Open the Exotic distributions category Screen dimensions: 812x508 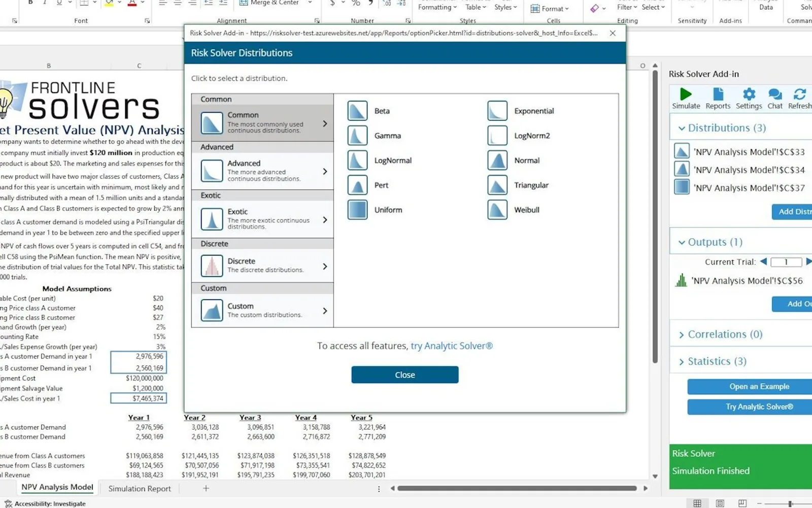[262, 219]
